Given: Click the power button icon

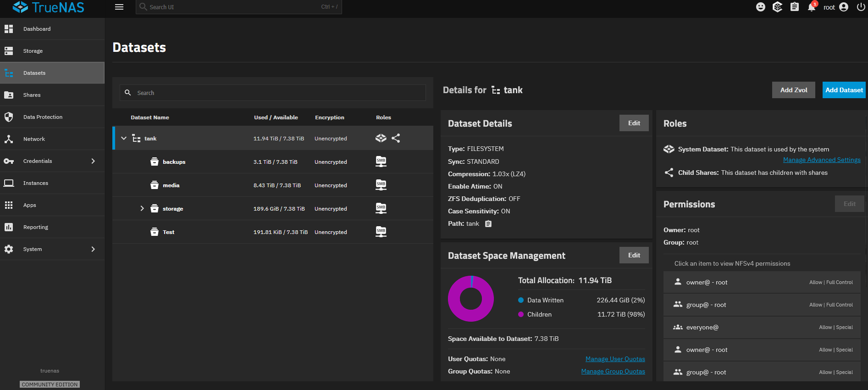Looking at the screenshot, I should [861, 7].
